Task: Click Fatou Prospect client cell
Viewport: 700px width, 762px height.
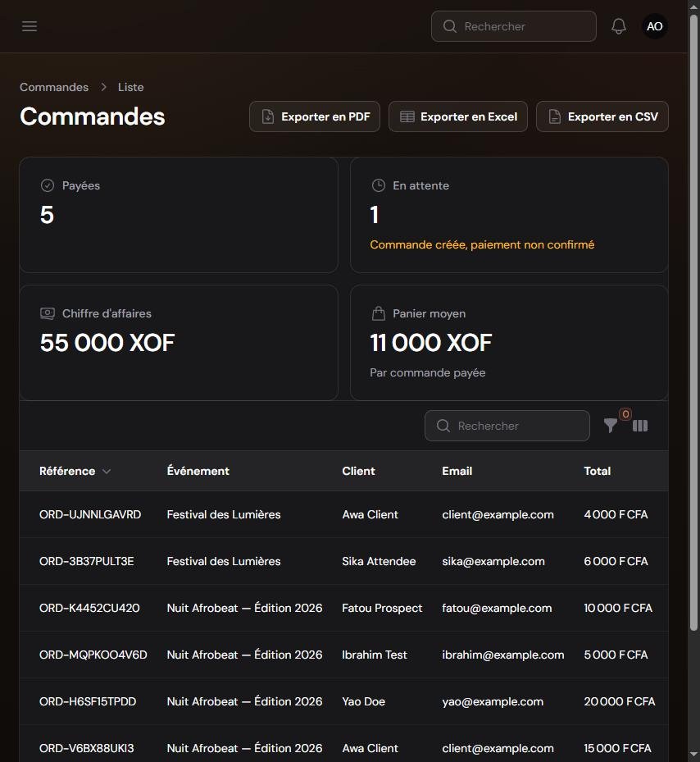Action: pos(382,608)
